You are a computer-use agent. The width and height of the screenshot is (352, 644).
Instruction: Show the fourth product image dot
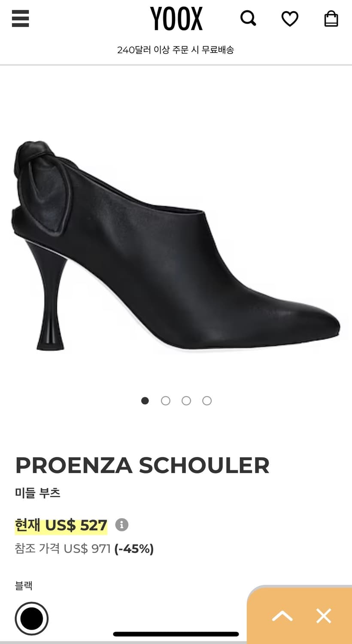[x=207, y=401]
